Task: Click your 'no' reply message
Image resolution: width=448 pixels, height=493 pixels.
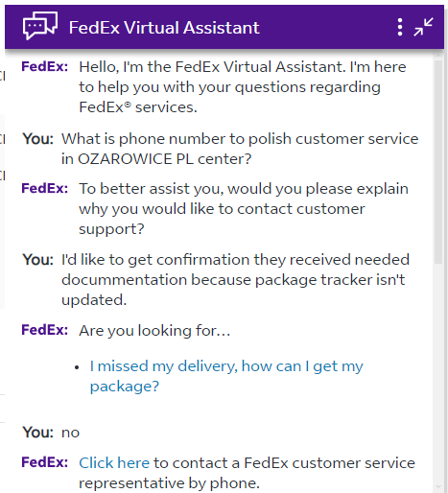Action: pyautogui.click(x=70, y=433)
